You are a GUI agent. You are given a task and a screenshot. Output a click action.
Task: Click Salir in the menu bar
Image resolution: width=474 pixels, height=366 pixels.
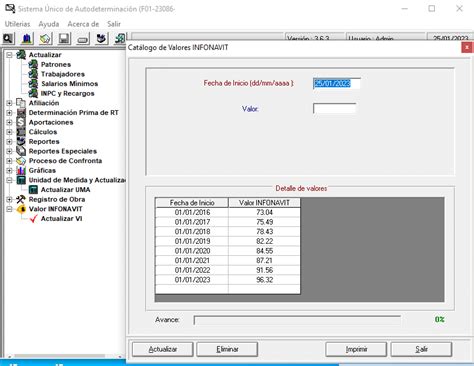point(114,24)
